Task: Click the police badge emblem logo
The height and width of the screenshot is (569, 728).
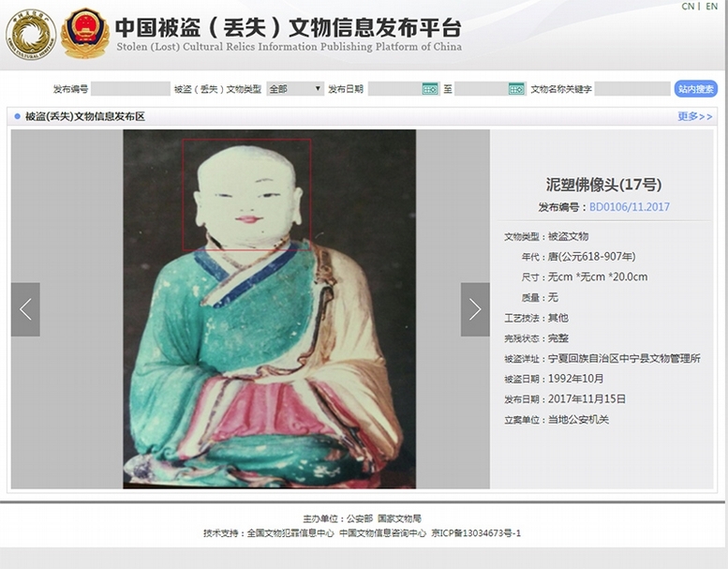Action: point(84,33)
